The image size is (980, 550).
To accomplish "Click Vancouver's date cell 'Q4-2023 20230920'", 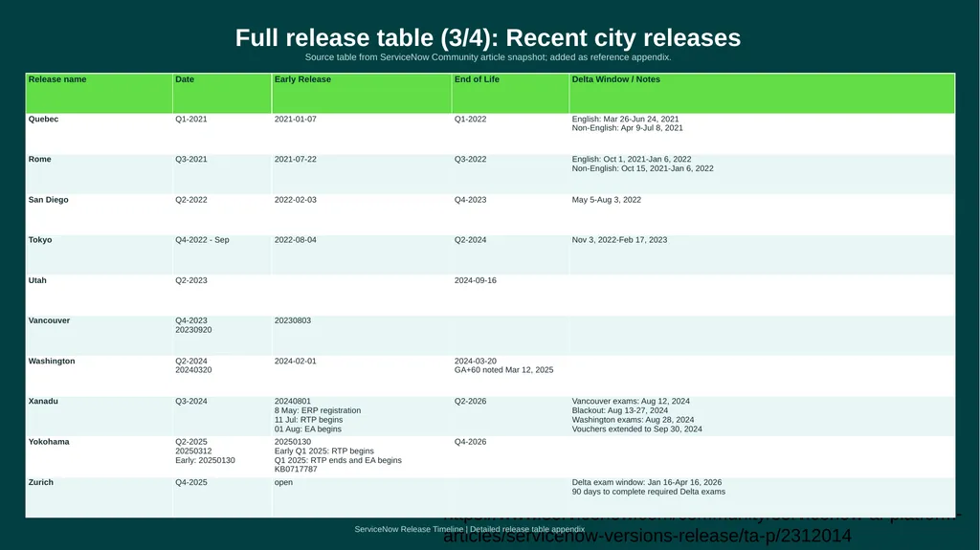I will (x=222, y=335).
